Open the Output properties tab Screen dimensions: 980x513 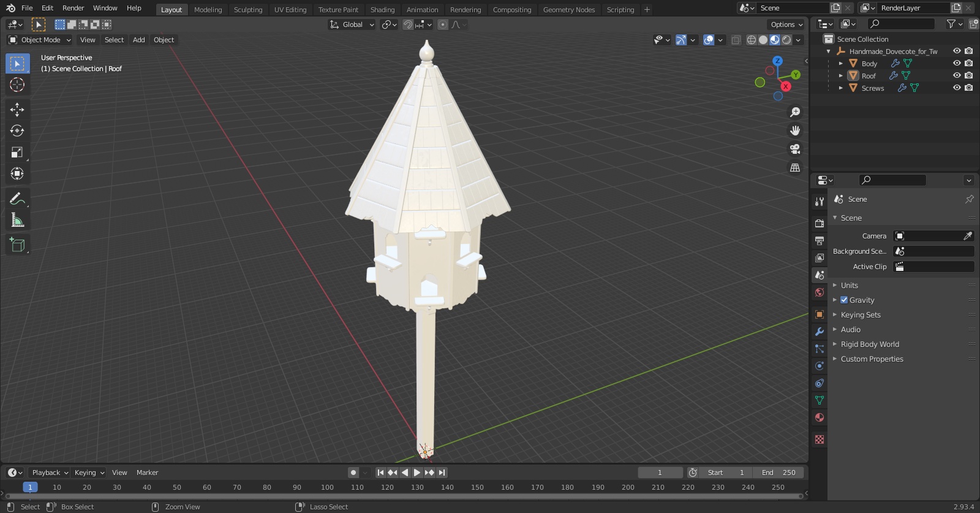(820, 240)
